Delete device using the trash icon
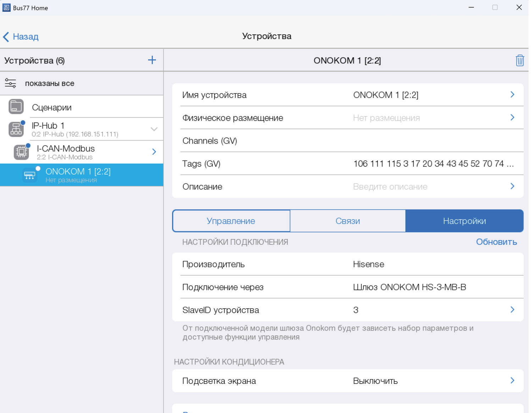Image resolution: width=532 pixels, height=413 pixels. (x=520, y=60)
